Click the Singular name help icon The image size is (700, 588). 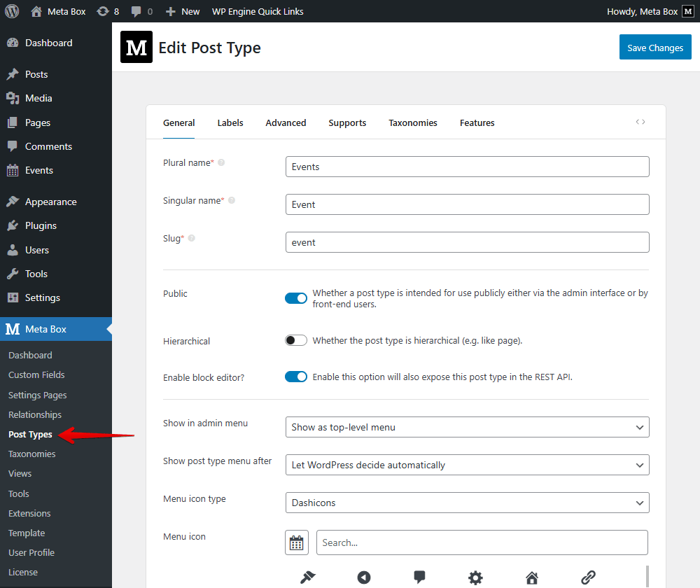pyautogui.click(x=232, y=200)
